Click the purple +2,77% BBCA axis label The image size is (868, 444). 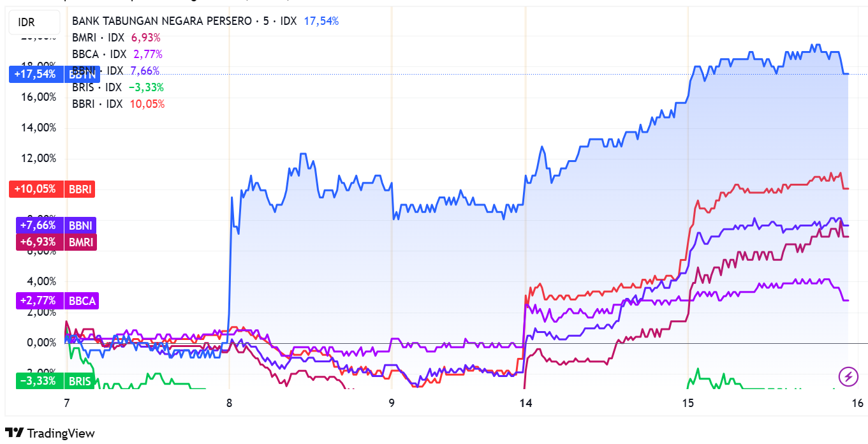tap(55, 300)
